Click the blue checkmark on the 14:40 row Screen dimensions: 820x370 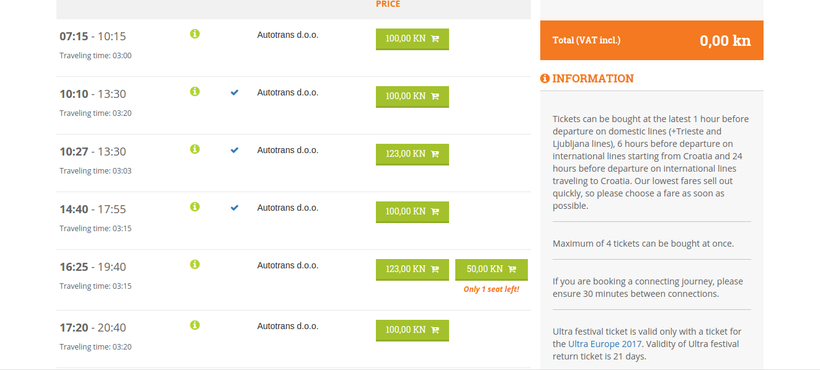[234, 207]
